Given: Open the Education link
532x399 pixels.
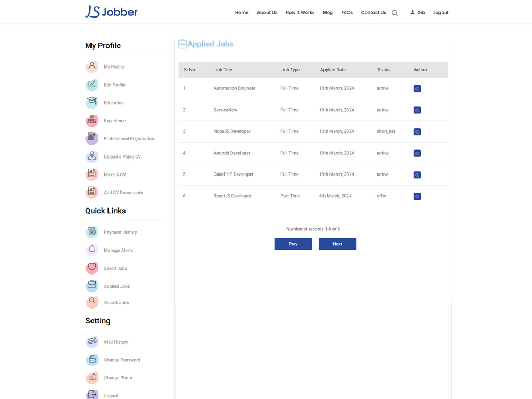Looking at the screenshot, I should pyautogui.click(x=114, y=103).
